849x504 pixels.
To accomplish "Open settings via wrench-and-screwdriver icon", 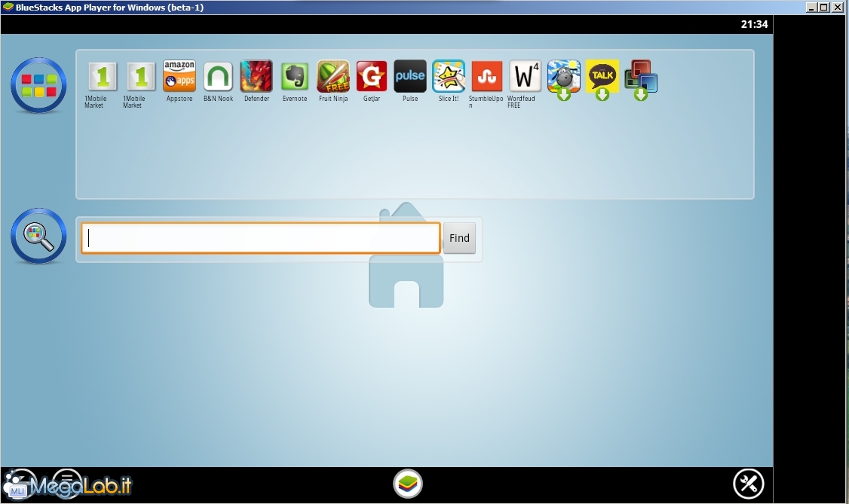I will [x=749, y=484].
